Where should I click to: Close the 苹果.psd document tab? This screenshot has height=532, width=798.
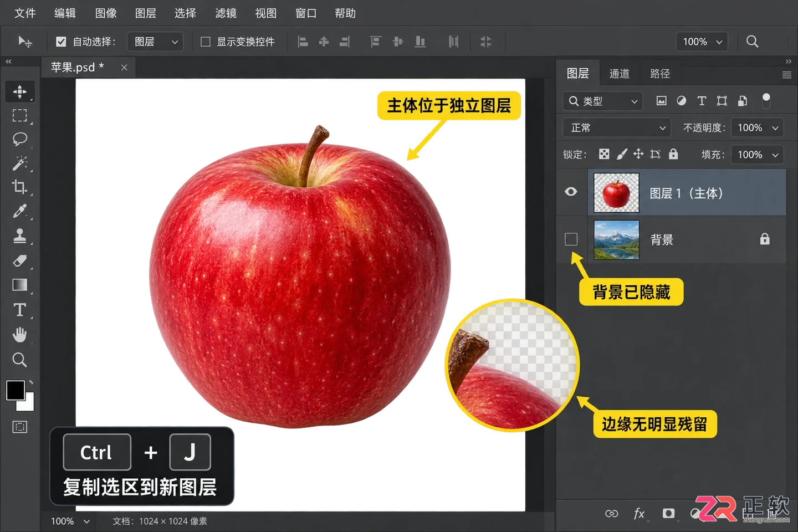point(124,67)
